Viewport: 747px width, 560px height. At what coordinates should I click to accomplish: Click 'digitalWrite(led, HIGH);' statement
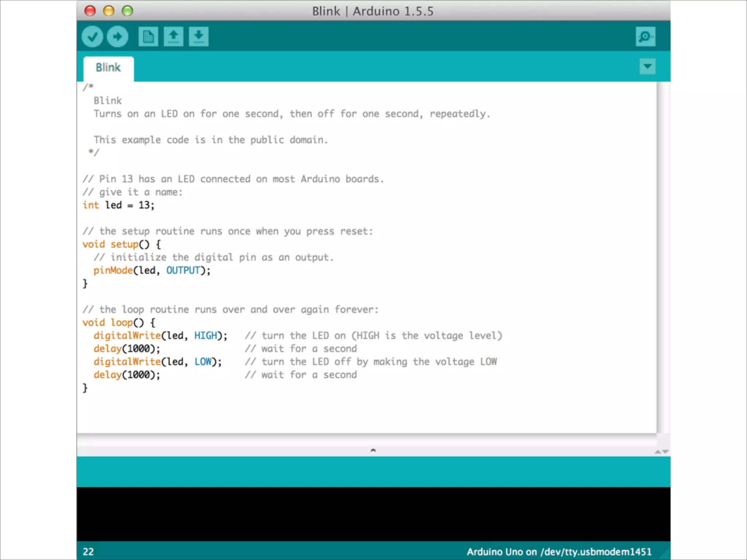click(160, 336)
